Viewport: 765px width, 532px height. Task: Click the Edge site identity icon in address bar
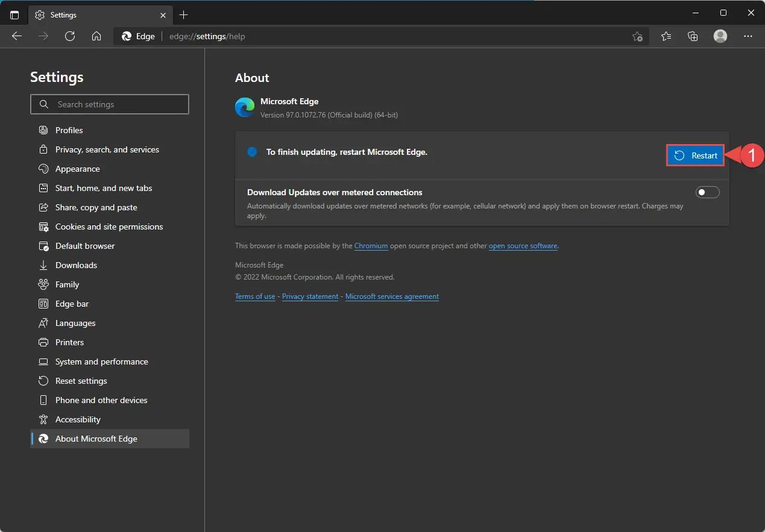point(127,36)
